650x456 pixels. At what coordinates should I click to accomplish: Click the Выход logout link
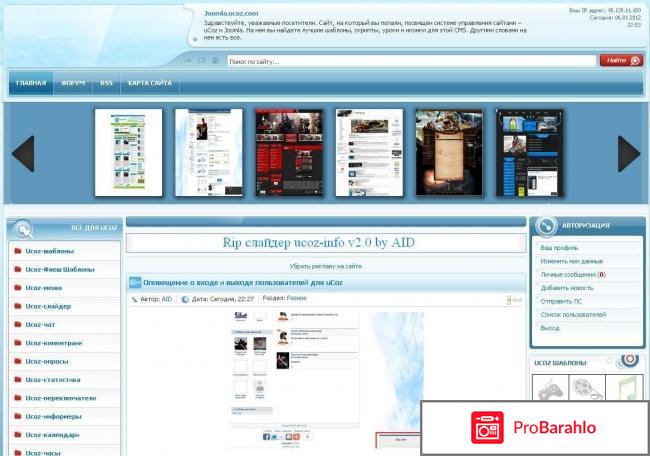(551, 327)
